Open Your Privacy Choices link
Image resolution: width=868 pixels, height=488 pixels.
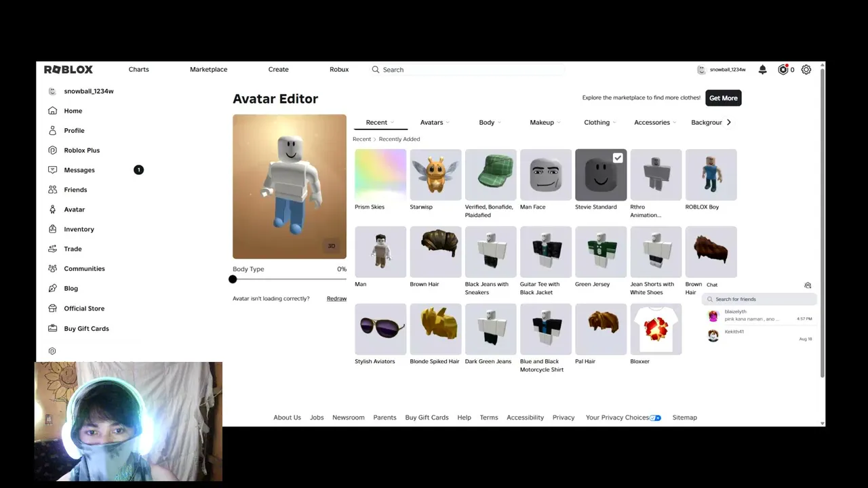coord(623,418)
